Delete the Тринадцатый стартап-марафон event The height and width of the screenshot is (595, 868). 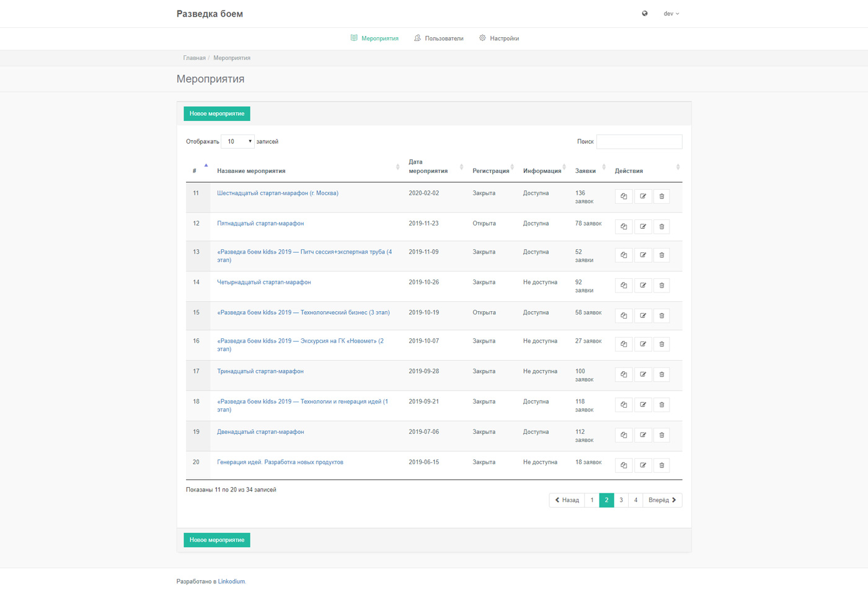point(662,375)
